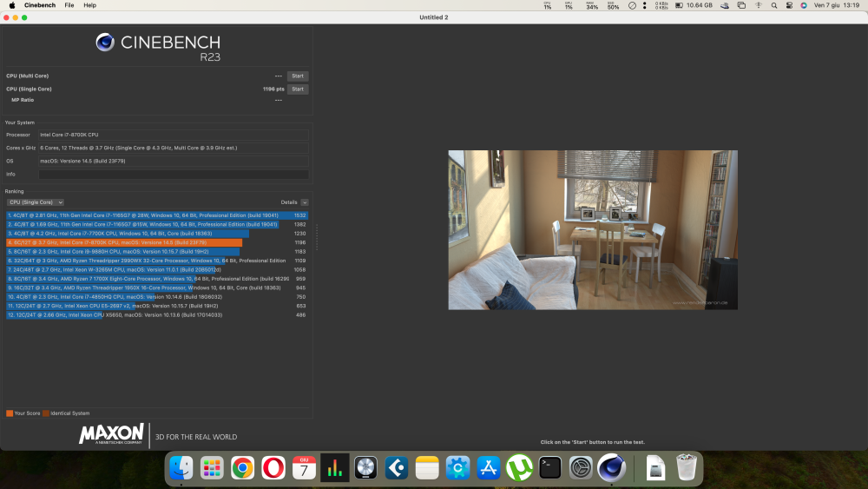868x489 pixels.
Task: Expand the Details dropdown arrow
Action: 305,202
